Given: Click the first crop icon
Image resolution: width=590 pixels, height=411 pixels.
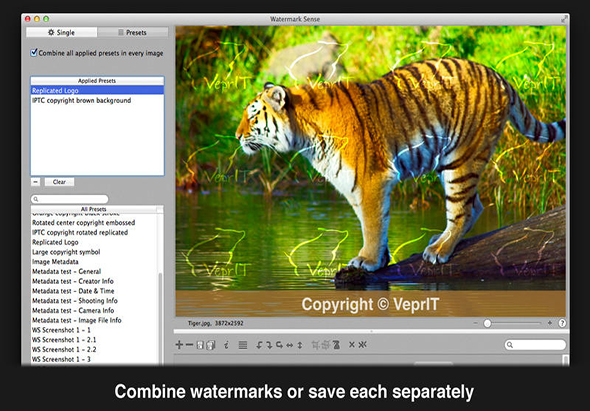Looking at the screenshot, I should click(x=315, y=345).
